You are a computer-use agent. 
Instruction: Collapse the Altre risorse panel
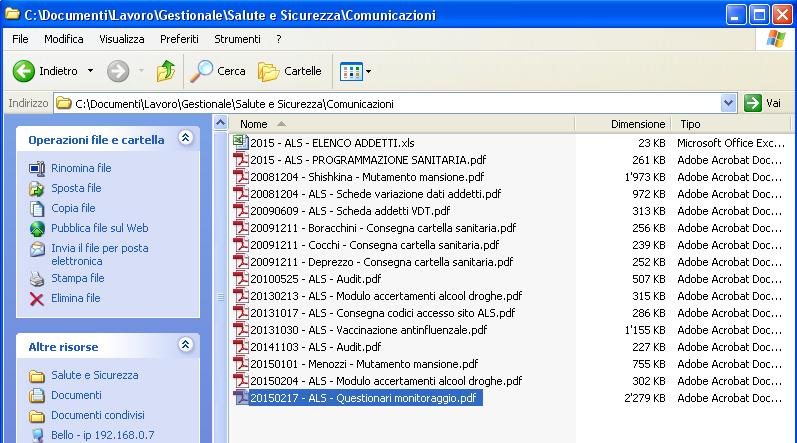pos(185,345)
